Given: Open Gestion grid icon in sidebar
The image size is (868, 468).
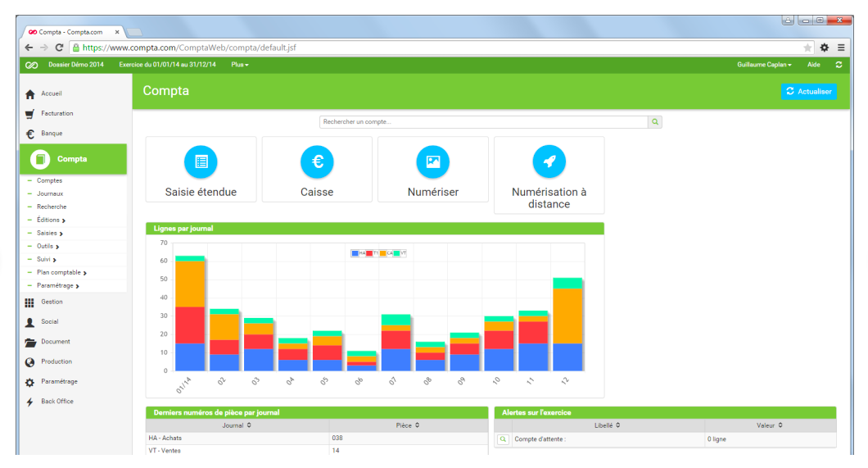Looking at the screenshot, I should coord(29,302).
